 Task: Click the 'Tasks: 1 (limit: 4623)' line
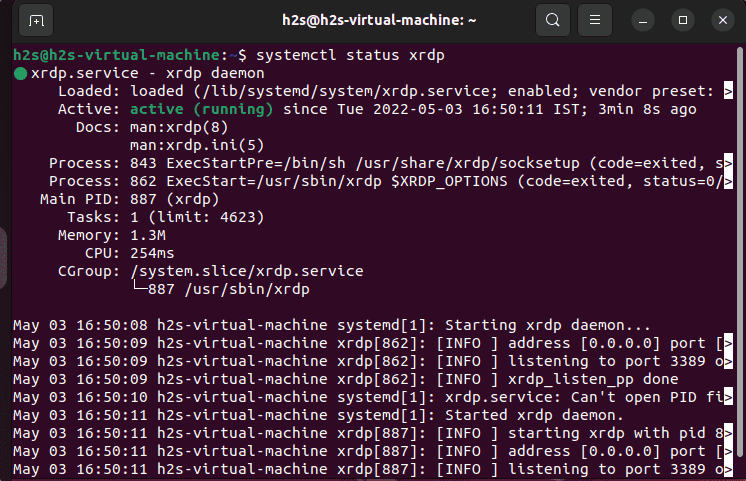click(166, 217)
